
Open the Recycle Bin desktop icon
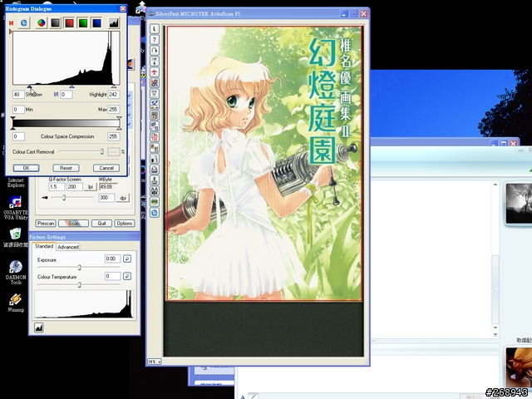coord(16,238)
